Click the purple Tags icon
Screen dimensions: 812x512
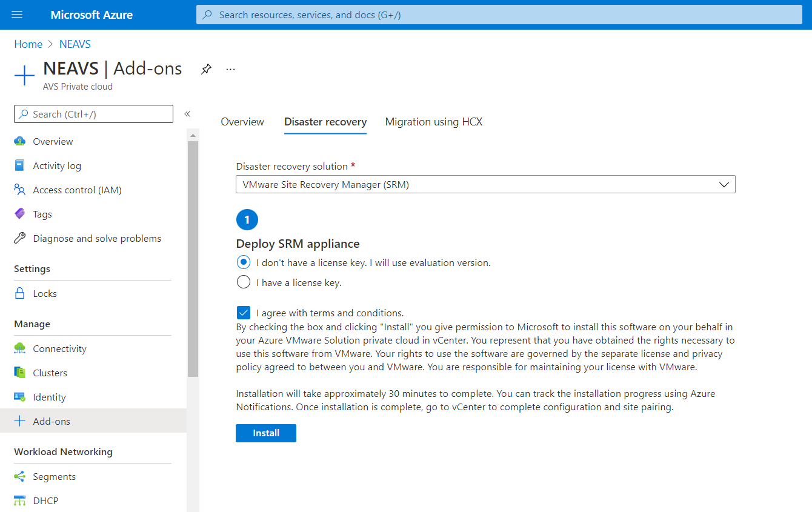[20, 214]
